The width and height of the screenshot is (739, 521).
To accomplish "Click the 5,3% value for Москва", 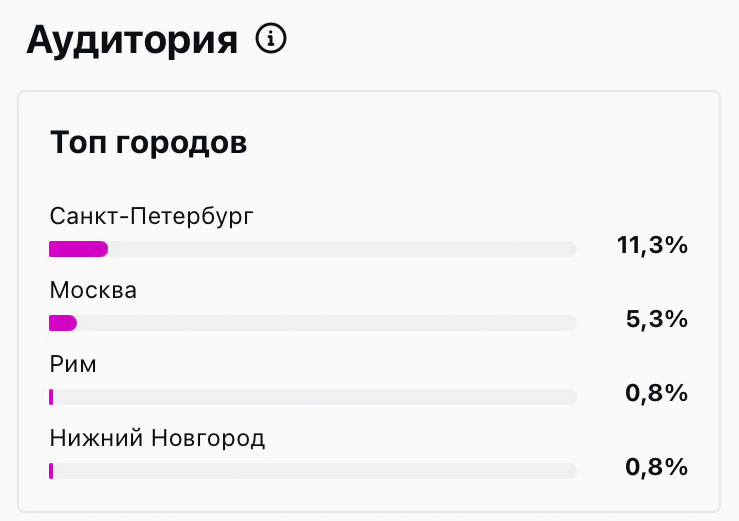I will 656,319.
